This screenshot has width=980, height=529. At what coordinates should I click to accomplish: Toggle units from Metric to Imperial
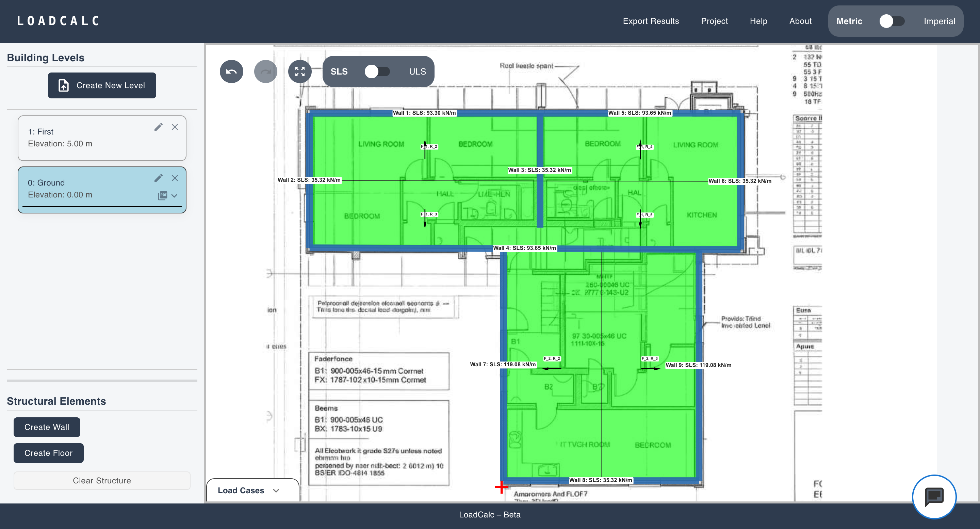892,21
